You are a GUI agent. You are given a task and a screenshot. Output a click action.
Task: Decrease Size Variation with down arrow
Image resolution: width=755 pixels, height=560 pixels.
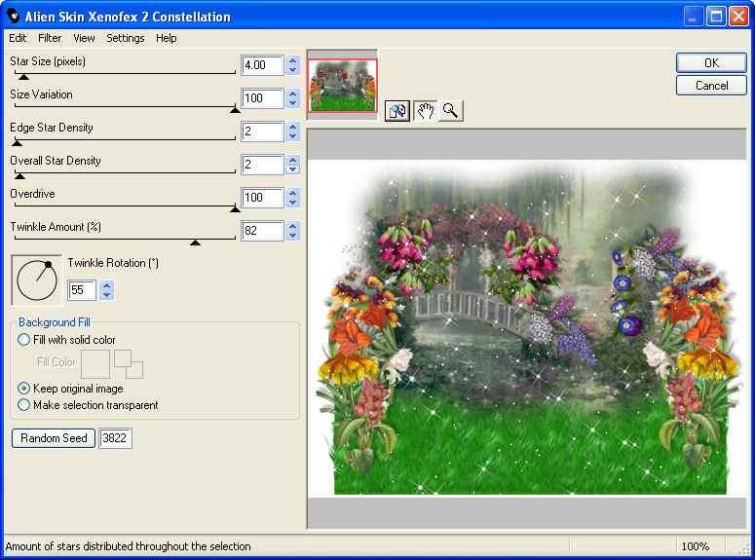[293, 103]
